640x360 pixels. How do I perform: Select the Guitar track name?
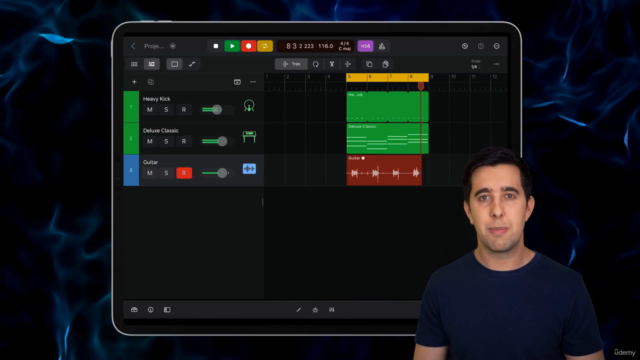[x=150, y=162]
